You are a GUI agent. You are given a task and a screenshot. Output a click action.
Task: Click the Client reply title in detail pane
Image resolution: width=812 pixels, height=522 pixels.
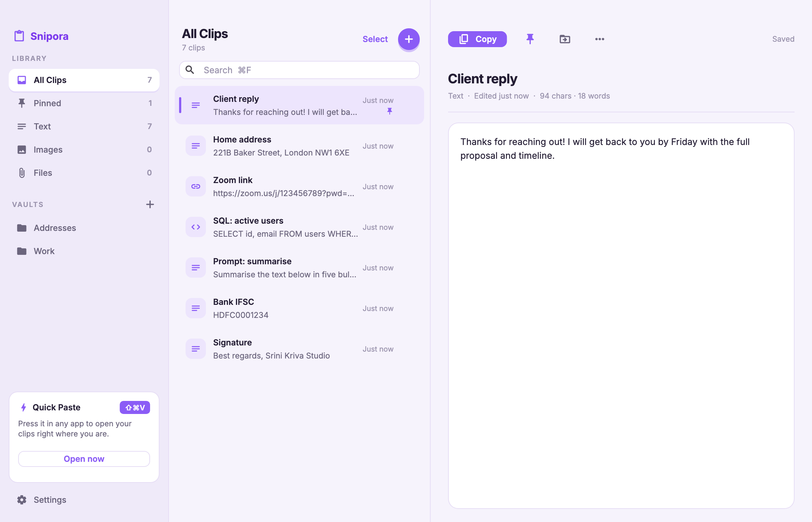pyautogui.click(x=482, y=79)
